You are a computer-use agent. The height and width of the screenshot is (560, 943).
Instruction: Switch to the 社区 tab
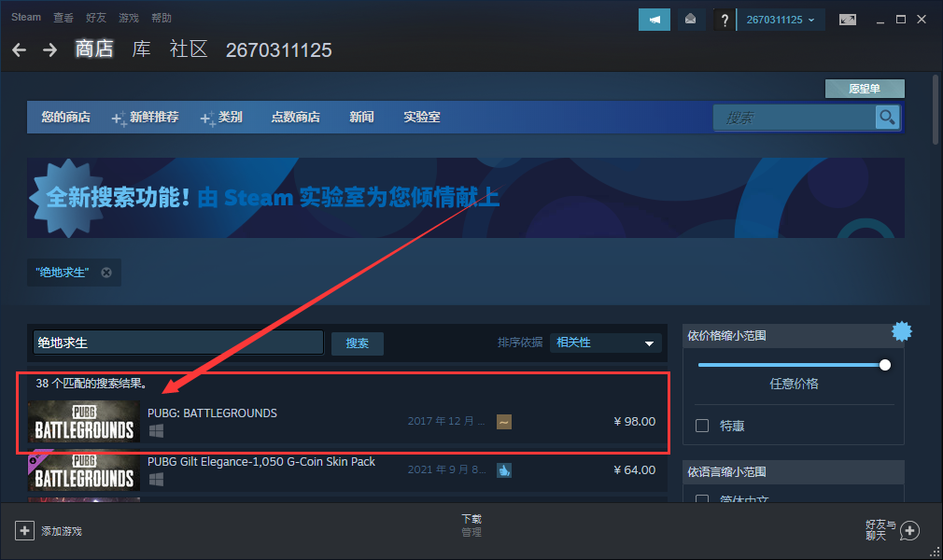coord(189,49)
